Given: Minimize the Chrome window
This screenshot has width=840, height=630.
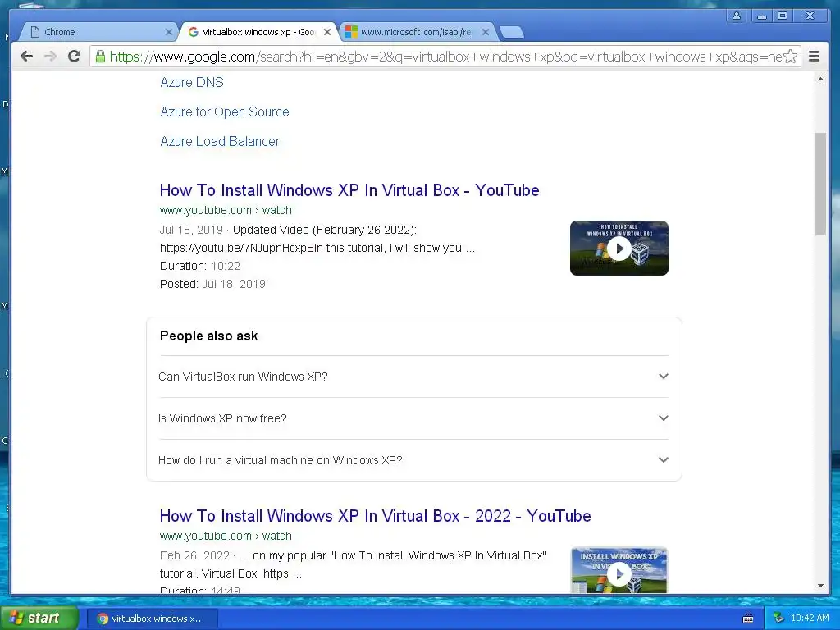Looking at the screenshot, I should click(x=761, y=16).
